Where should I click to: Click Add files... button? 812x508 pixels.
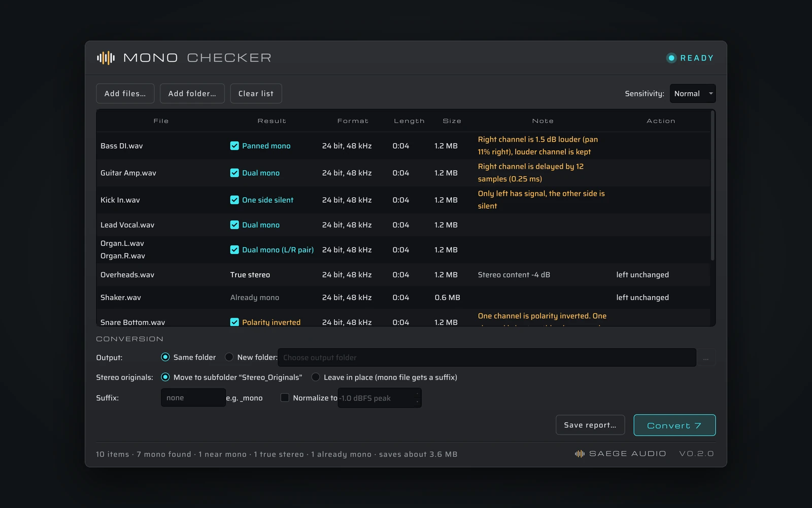coord(125,93)
